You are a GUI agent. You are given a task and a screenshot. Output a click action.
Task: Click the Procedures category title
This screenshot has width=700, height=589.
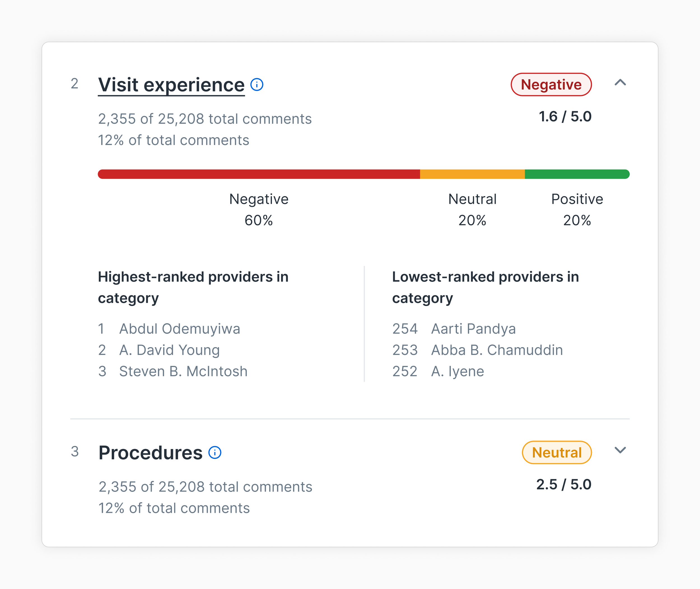150,453
